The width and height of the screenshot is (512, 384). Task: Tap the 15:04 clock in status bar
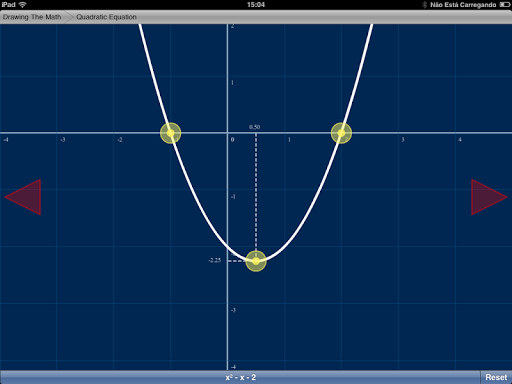pos(256,5)
